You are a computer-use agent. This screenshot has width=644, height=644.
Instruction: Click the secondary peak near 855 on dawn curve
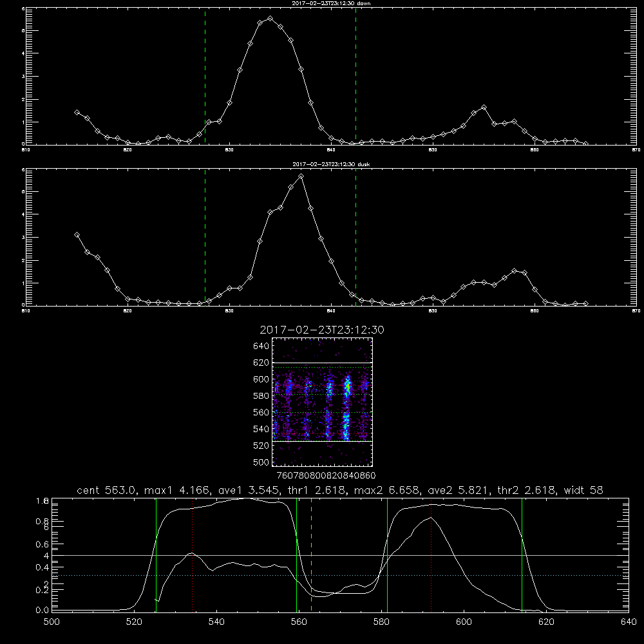[x=484, y=107]
